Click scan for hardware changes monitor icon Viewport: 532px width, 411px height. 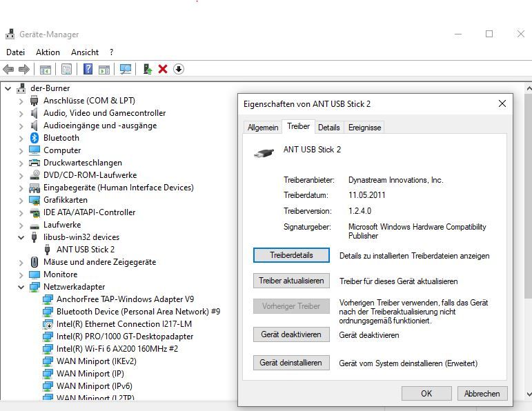125,69
